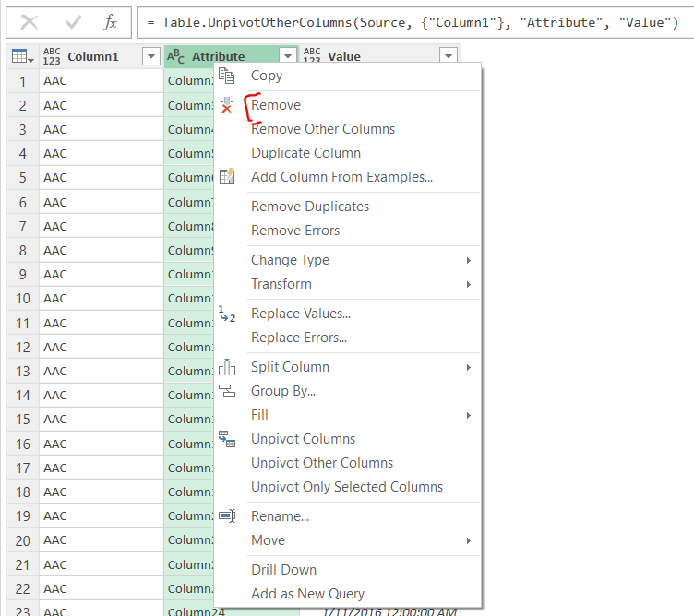Expand the Change Type submenu arrow

pos(468,260)
